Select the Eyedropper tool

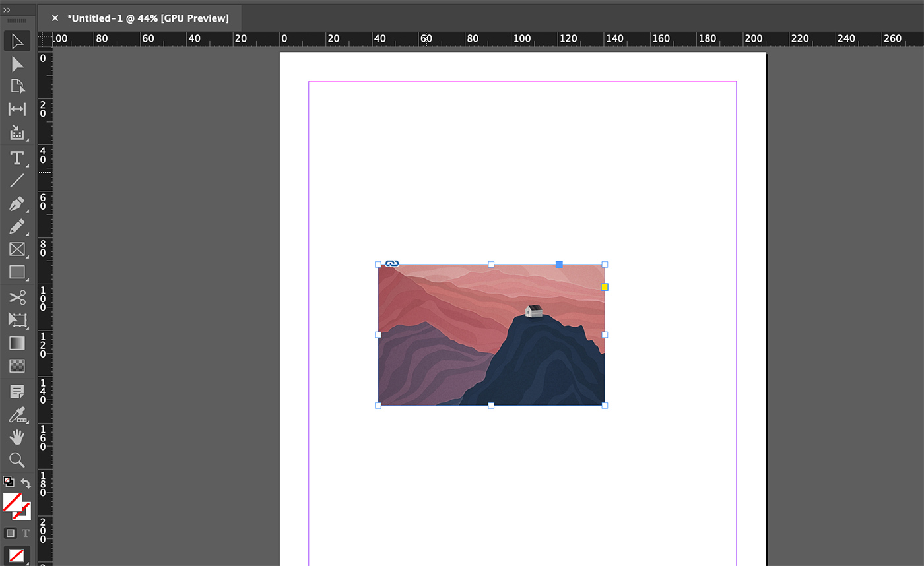(17, 415)
